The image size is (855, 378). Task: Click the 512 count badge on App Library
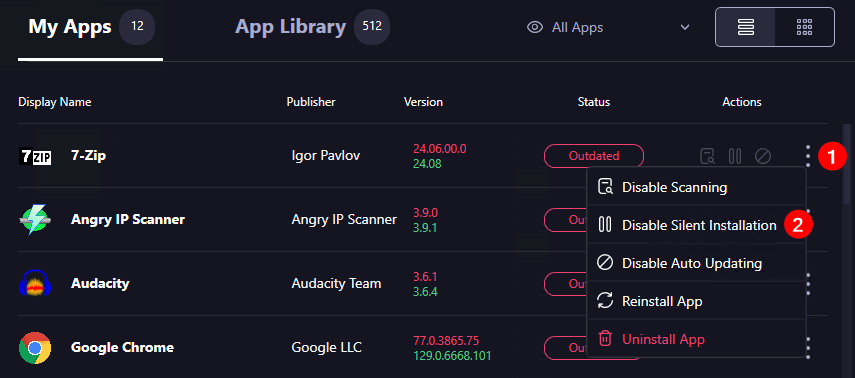click(x=372, y=26)
